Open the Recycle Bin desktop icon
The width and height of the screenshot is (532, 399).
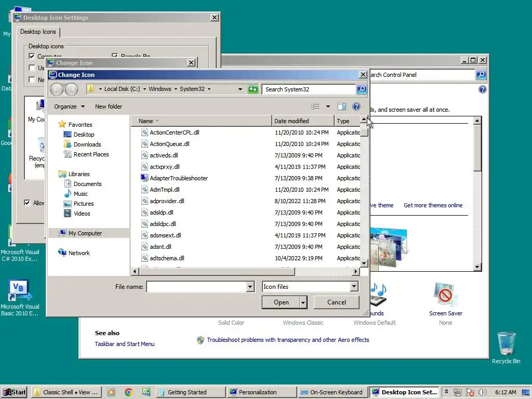[x=506, y=348]
